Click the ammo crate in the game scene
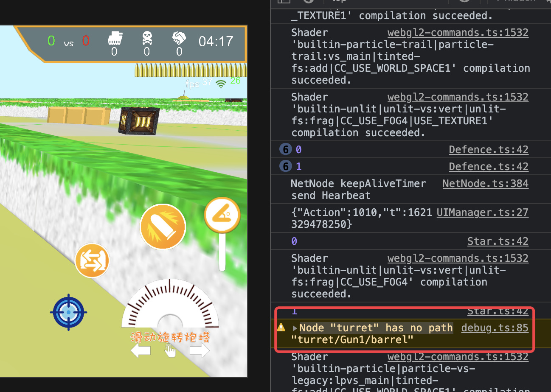This screenshot has height=392, width=551. tap(139, 120)
